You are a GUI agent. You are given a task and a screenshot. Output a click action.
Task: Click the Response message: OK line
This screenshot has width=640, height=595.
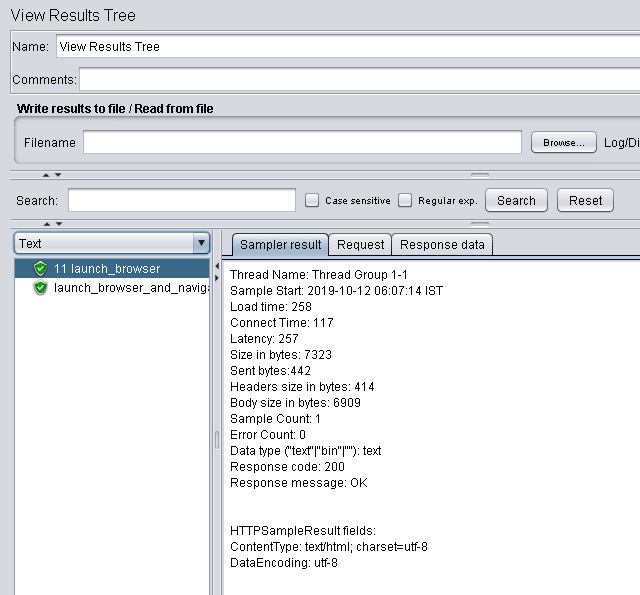(299, 482)
